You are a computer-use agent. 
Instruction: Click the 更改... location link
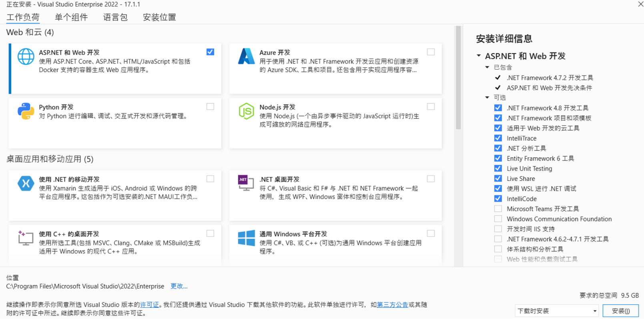pyautogui.click(x=179, y=286)
